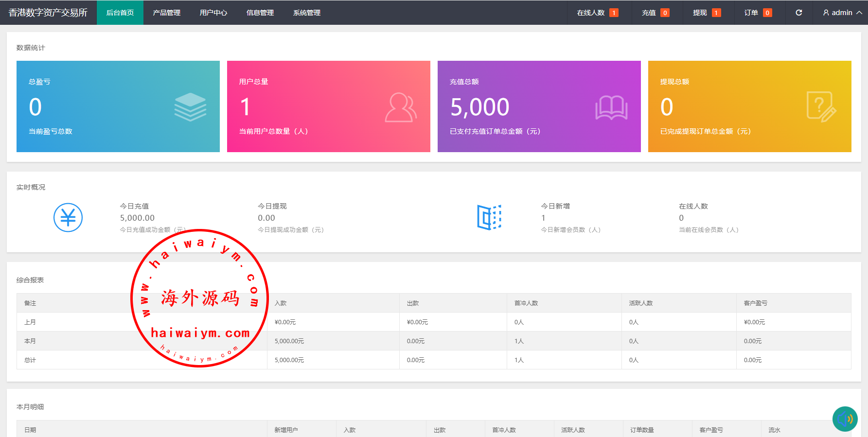Click the 香港数字资产交易所 site title
Screen dimensions: 868x437
click(48, 13)
